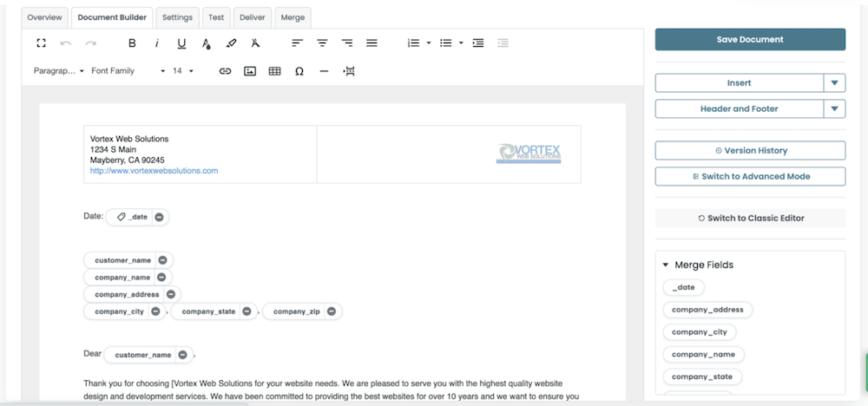868x406 pixels.
Task: Remove the company_name field in document
Action: point(161,277)
